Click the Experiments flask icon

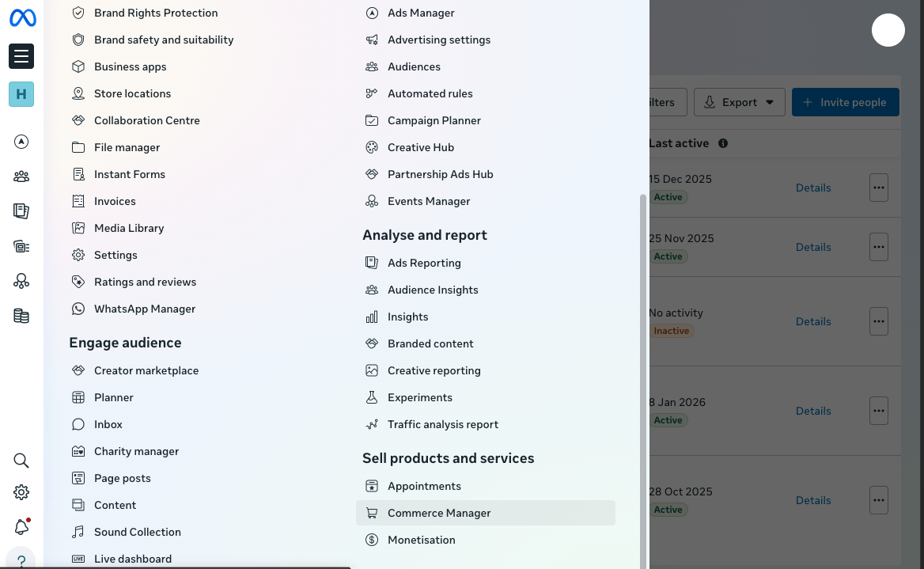(x=372, y=397)
